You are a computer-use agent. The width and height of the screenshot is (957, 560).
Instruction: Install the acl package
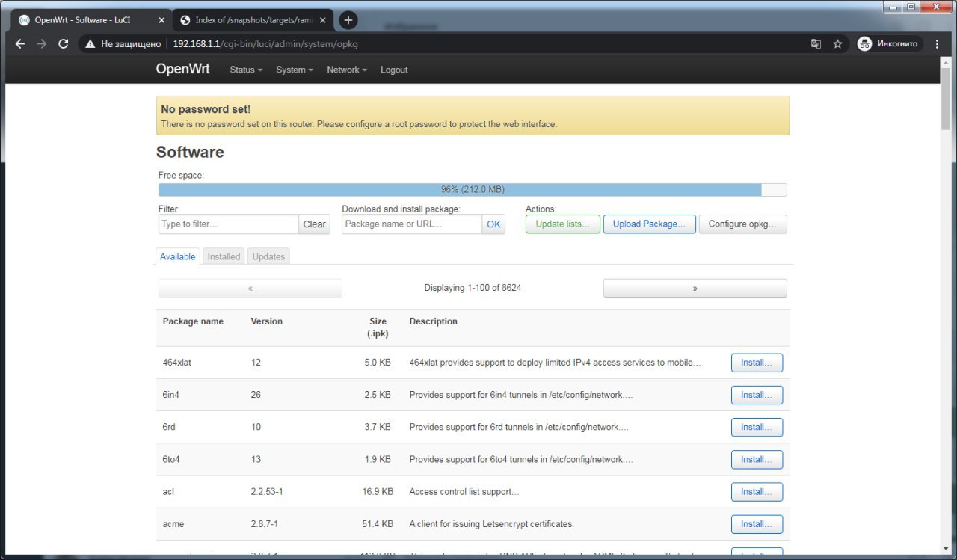coord(757,492)
